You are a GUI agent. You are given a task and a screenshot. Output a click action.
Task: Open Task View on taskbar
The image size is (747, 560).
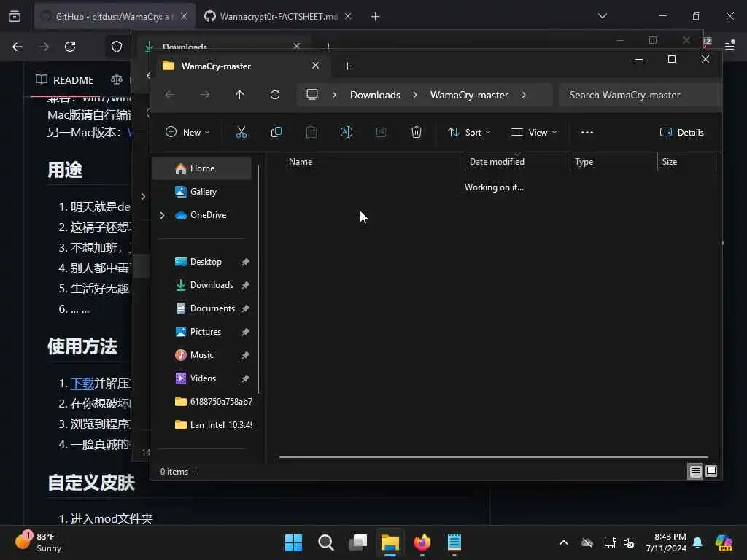tap(358, 542)
